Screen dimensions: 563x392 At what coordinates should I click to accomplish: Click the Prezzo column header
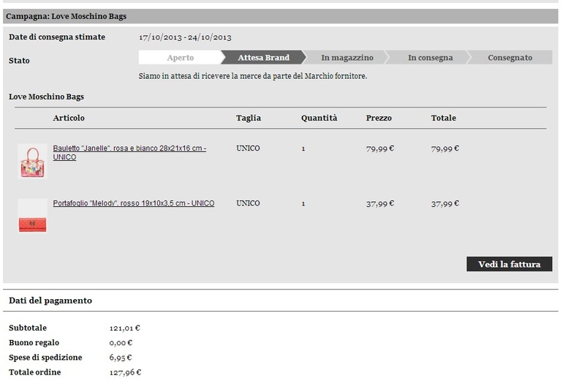[379, 118]
